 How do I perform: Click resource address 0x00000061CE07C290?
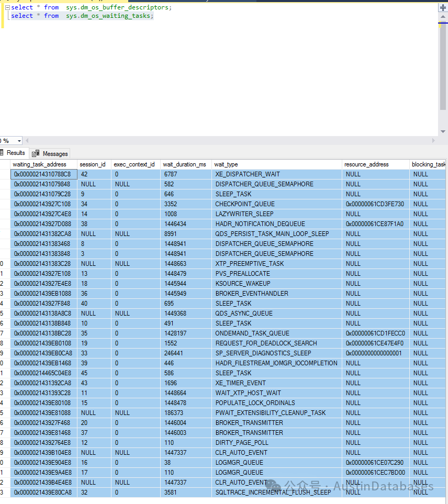[376, 463]
